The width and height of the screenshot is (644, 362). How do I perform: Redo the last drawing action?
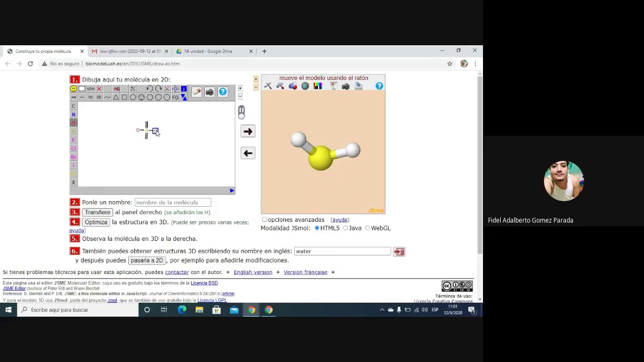tap(158, 89)
